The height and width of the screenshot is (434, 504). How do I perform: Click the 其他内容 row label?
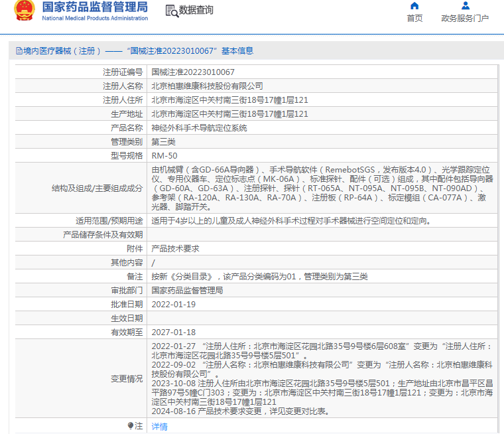click(127, 263)
